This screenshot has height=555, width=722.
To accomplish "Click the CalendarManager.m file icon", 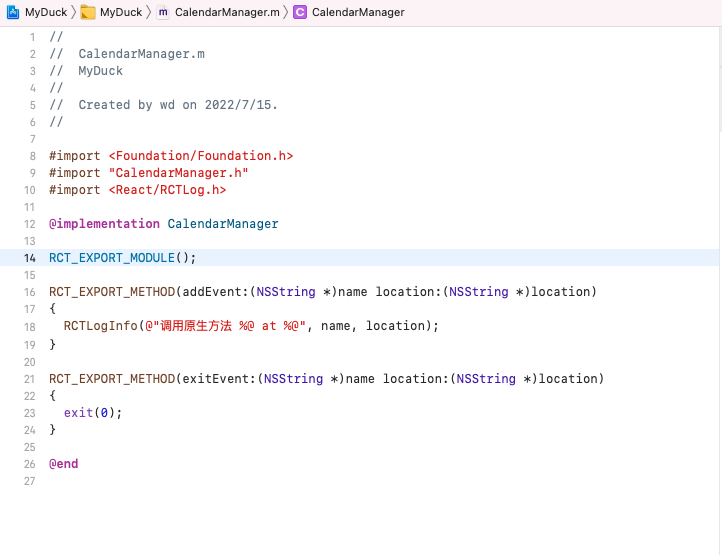I will tap(163, 12).
